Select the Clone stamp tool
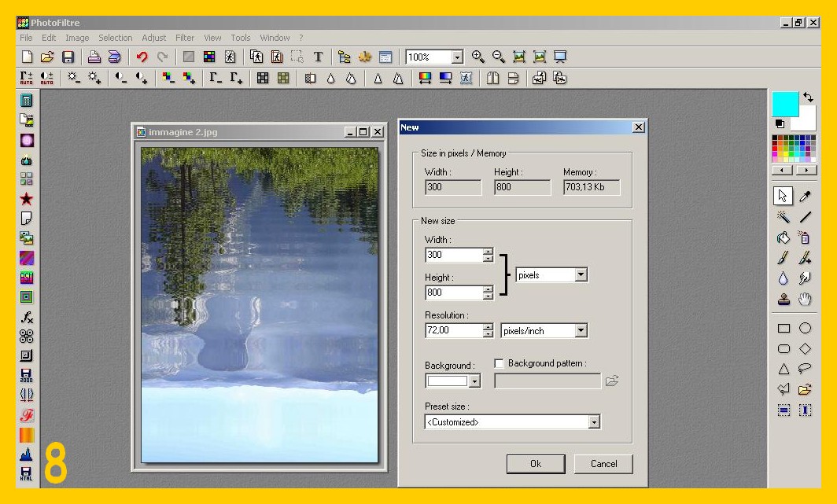This screenshot has width=837, height=504. [x=784, y=299]
